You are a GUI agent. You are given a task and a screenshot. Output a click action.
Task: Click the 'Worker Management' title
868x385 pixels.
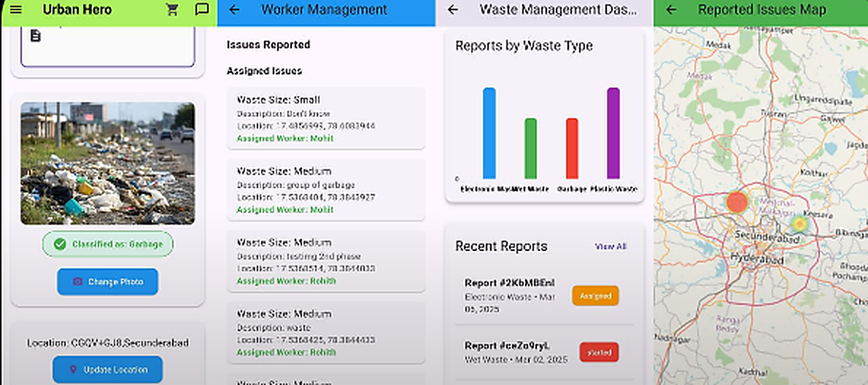coord(324,10)
